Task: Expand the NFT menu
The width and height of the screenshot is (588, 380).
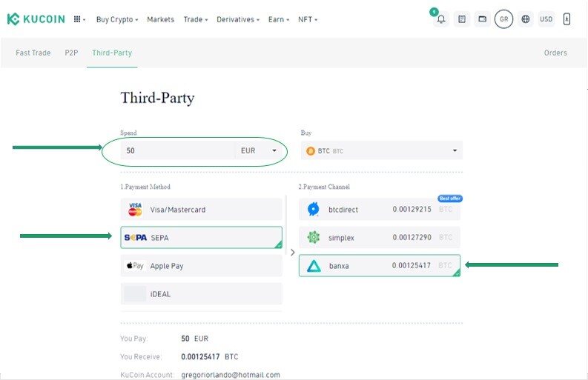Action: (x=308, y=19)
